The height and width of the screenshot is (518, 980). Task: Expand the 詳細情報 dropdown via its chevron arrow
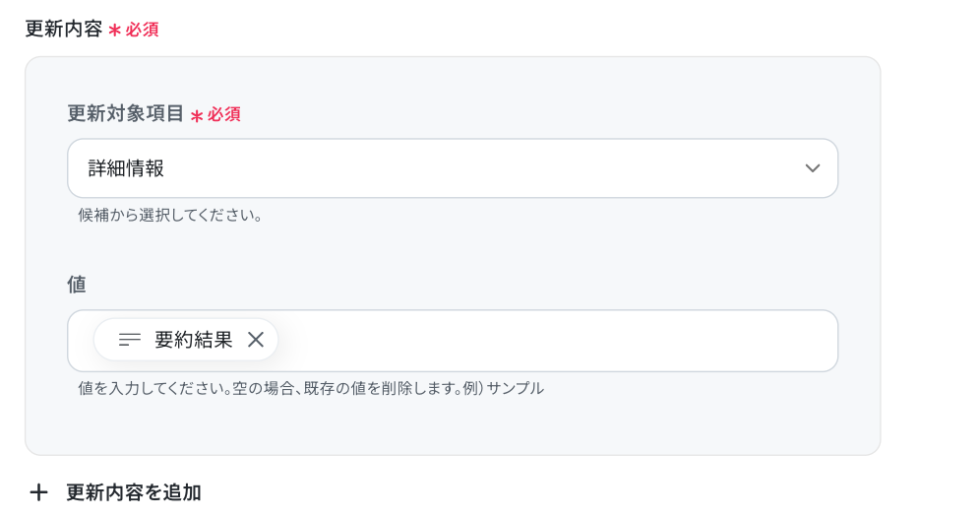coord(812,168)
